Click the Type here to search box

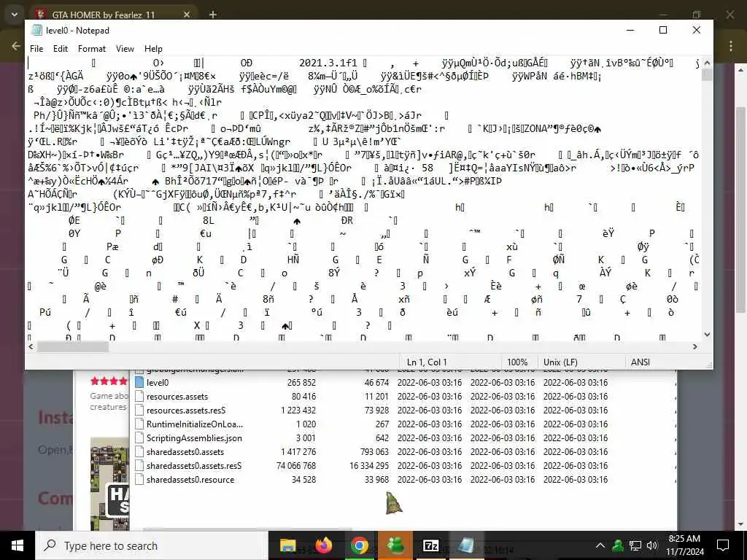point(152,545)
